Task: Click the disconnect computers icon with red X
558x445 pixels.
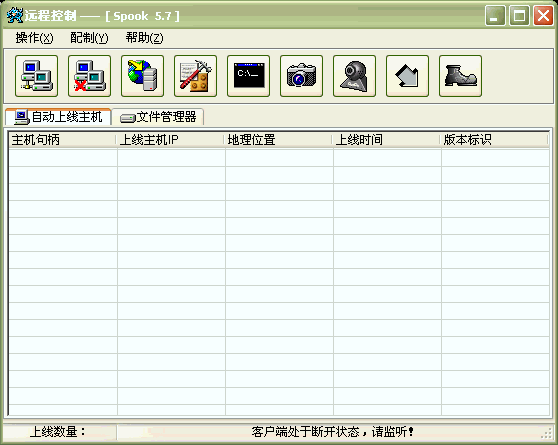Action: [x=89, y=76]
